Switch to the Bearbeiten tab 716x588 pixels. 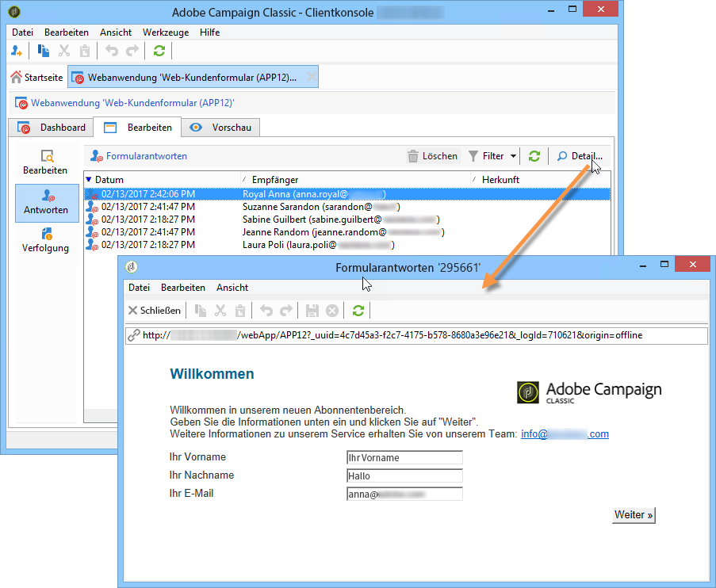coord(137,128)
